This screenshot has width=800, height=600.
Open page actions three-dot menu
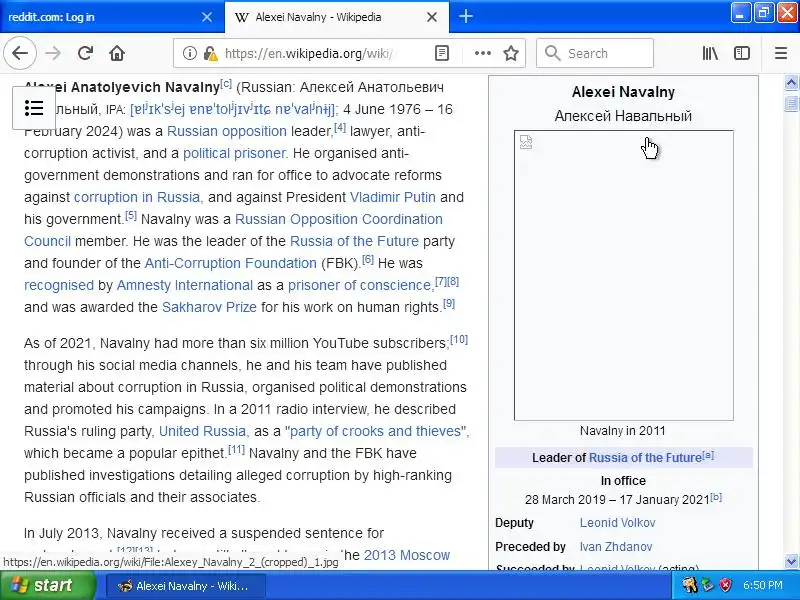[x=482, y=53]
